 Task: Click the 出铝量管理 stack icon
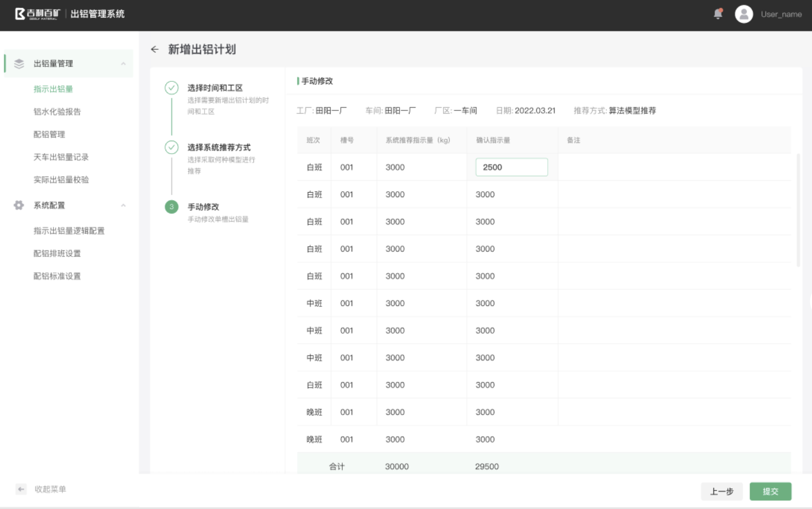(x=19, y=64)
